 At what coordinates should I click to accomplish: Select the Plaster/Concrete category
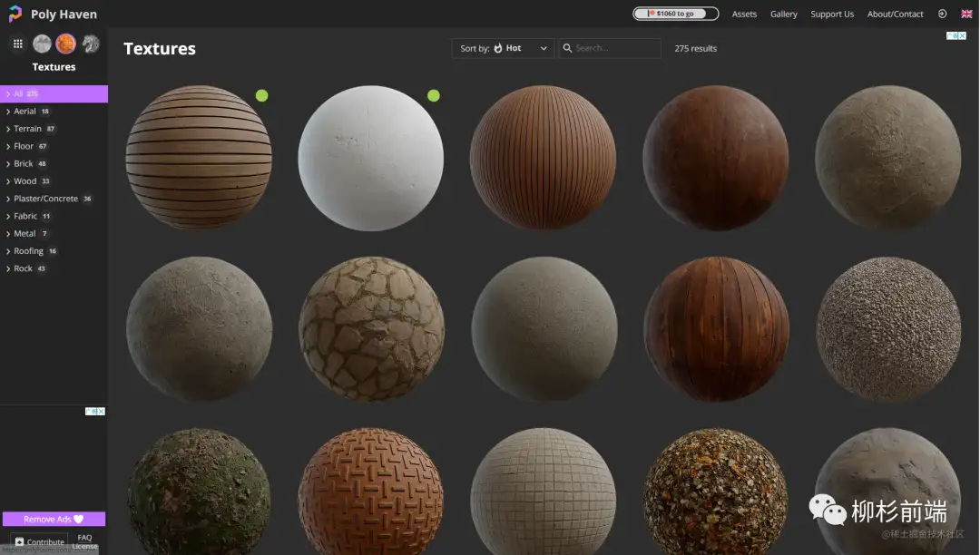point(45,199)
